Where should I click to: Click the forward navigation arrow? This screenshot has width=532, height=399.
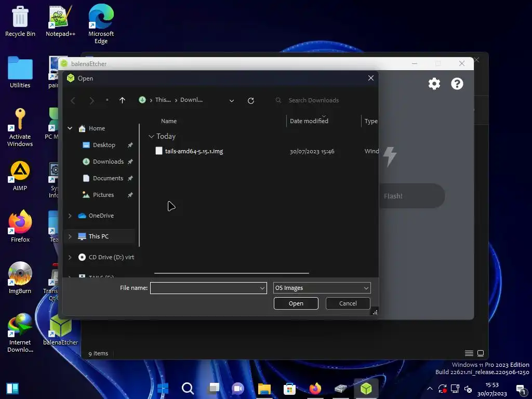click(91, 100)
